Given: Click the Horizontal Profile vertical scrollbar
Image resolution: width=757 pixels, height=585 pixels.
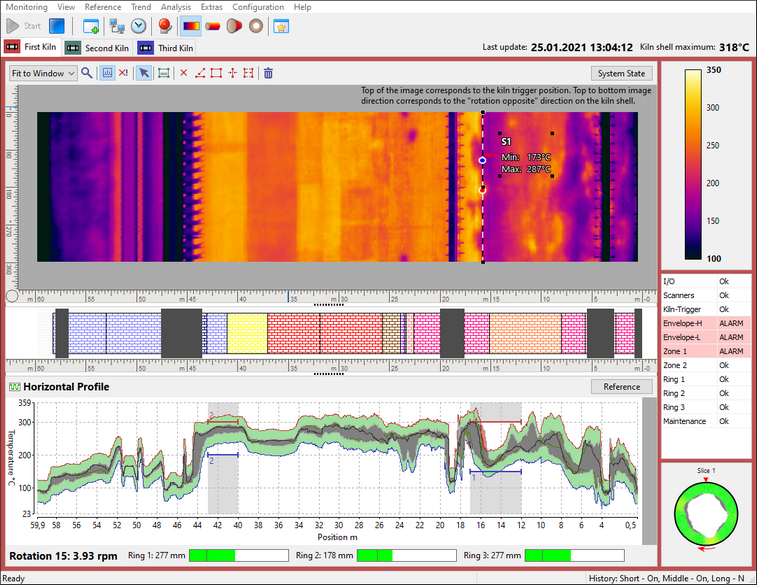Looking at the screenshot, I should click(649, 471).
